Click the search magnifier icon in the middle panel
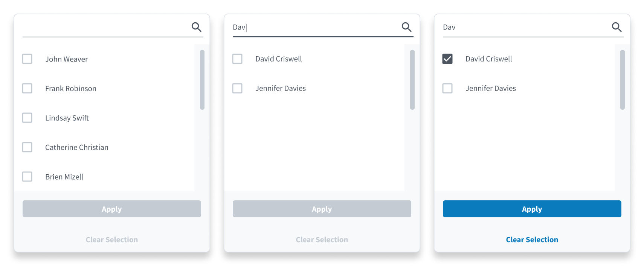The height and width of the screenshot is (266, 644). (x=406, y=27)
